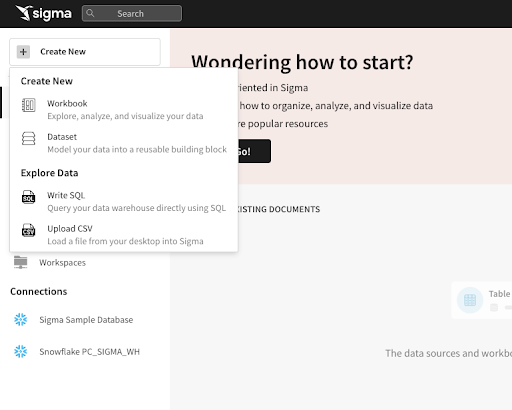Choose Upload CSV menu entry

click(x=124, y=235)
